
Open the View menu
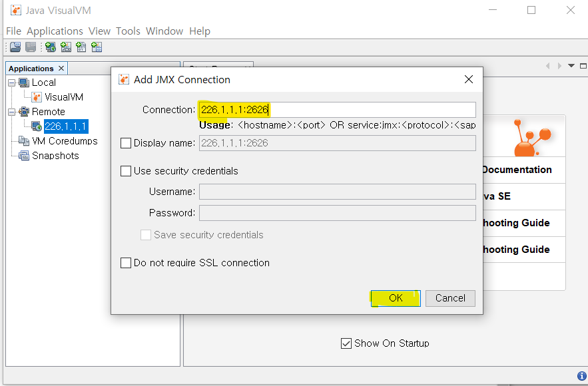click(x=99, y=31)
